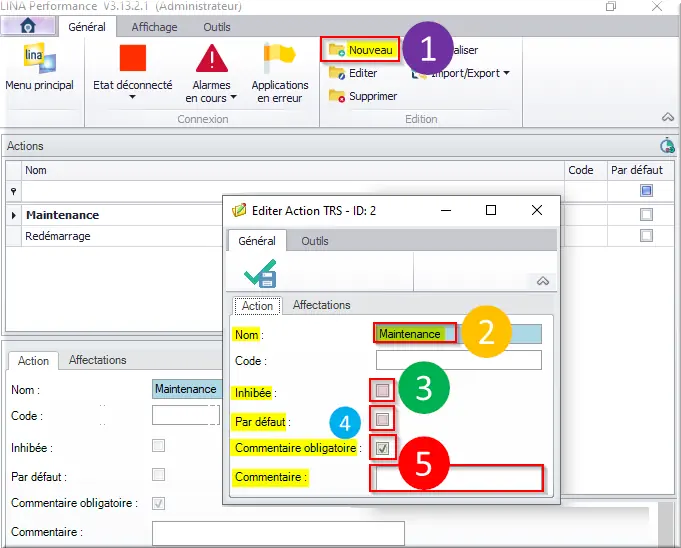Image resolution: width=681 pixels, height=548 pixels.
Task: Click the Editer folder icon
Action: click(337, 73)
